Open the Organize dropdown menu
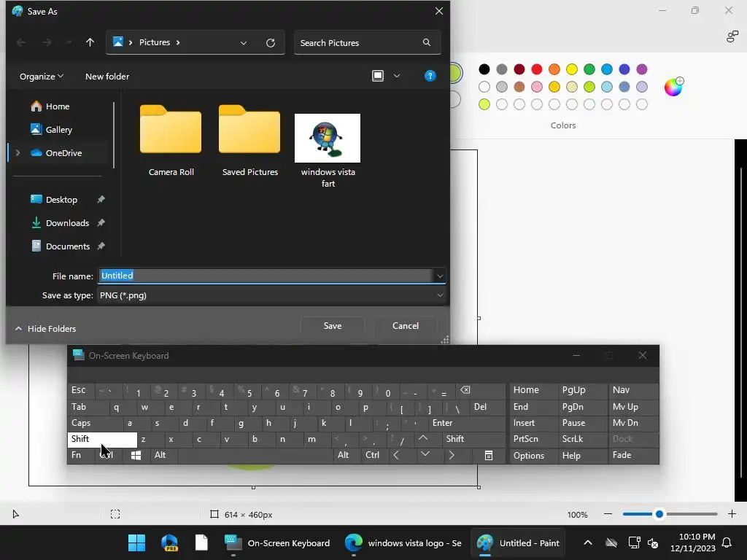The image size is (747, 560). tap(42, 76)
